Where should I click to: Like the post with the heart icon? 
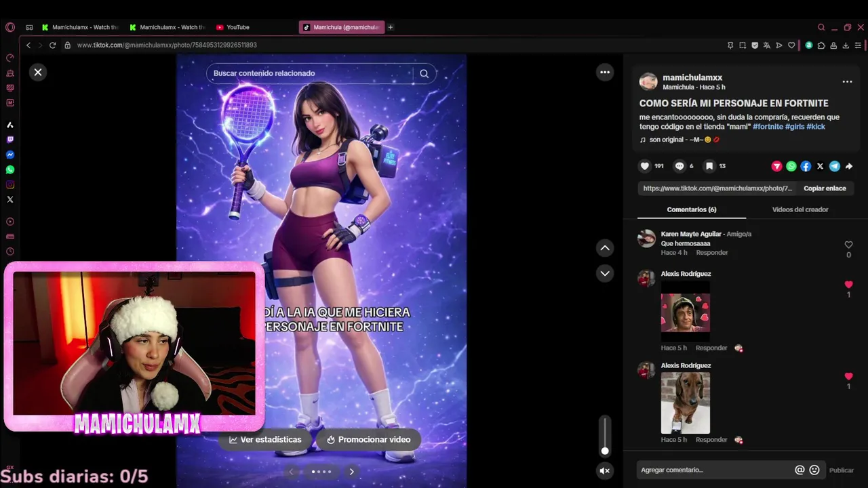[645, 166]
